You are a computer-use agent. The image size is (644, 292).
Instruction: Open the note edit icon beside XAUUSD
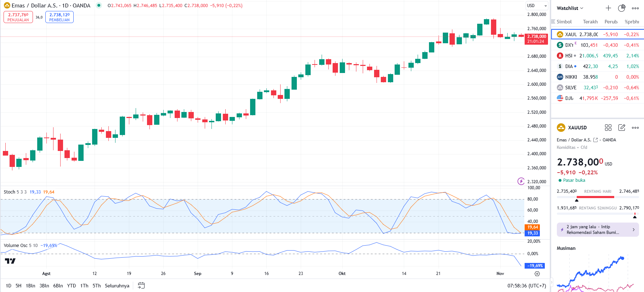pos(622,128)
